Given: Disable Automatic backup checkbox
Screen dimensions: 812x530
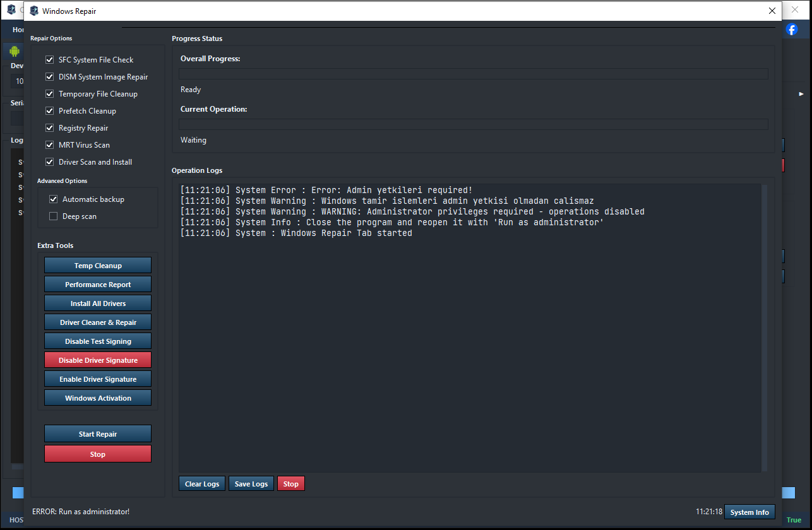Looking at the screenshot, I should tap(54, 199).
